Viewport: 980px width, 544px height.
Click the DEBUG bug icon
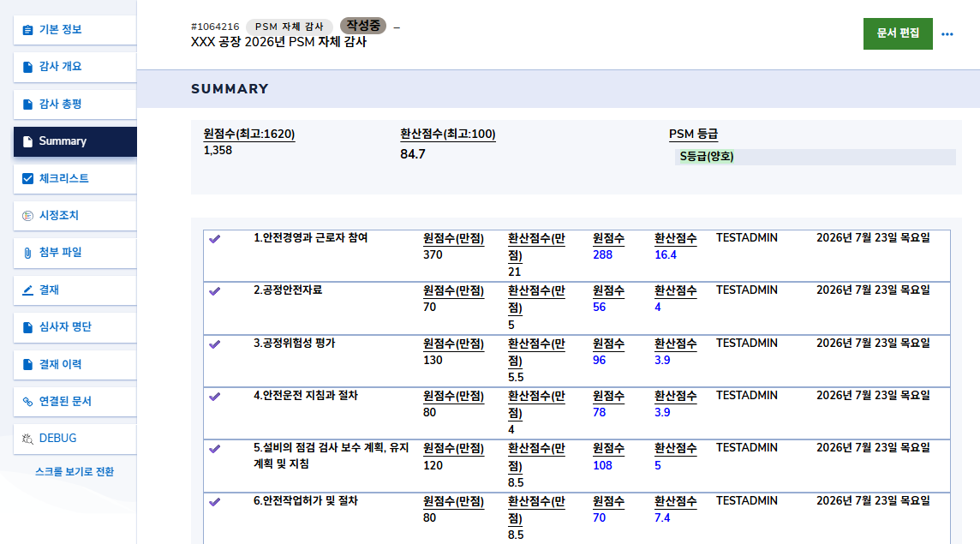27,439
